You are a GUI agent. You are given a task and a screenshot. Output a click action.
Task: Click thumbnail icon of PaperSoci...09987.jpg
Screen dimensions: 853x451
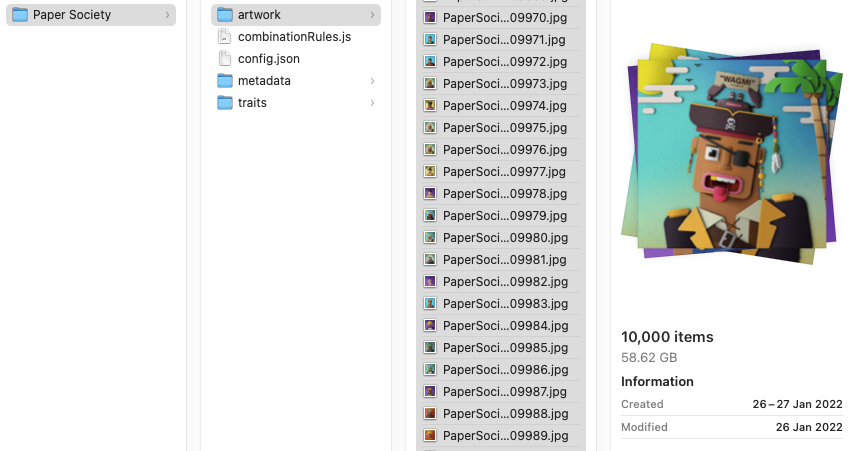click(x=430, y=391)
